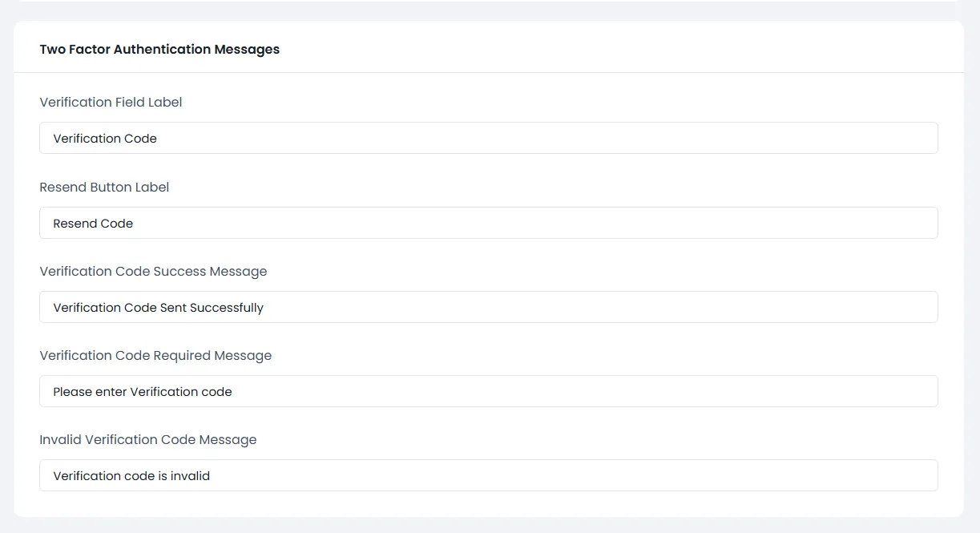
Task: Select the Verification Code Success Message field
Action: pos(489,307)
